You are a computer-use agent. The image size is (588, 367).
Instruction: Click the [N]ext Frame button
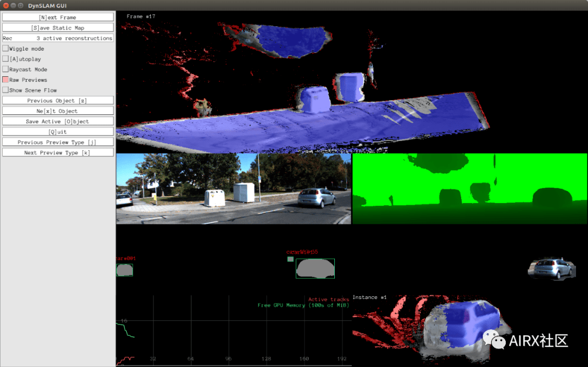pyautogui.click(x=58, y=17)
